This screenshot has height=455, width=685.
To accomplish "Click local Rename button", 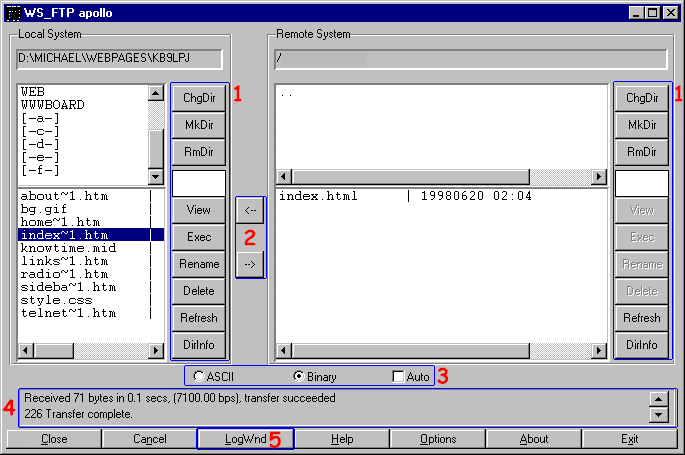I will coord(199,264).
